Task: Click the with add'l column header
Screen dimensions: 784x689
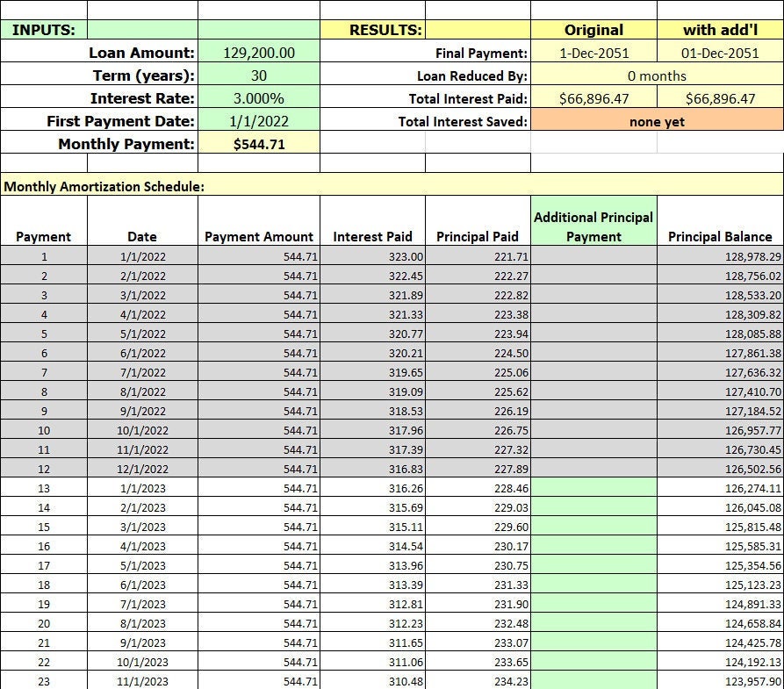Action: coord(718,29)
